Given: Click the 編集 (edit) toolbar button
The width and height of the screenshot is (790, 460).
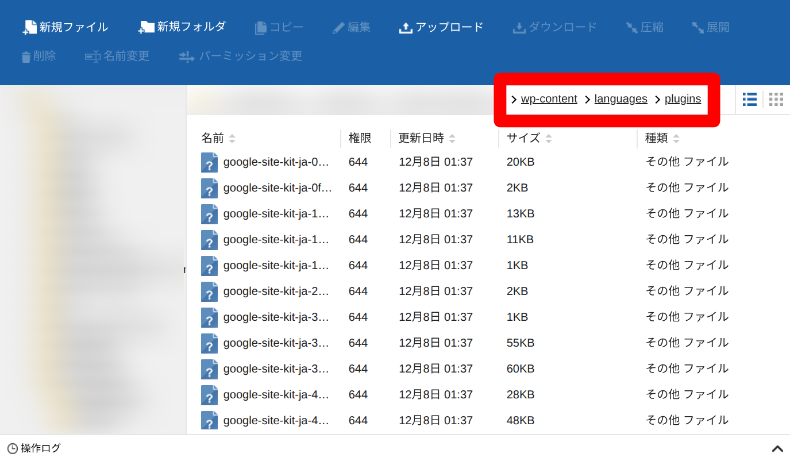Looking at the screenshot, I should tap(352, 27).
